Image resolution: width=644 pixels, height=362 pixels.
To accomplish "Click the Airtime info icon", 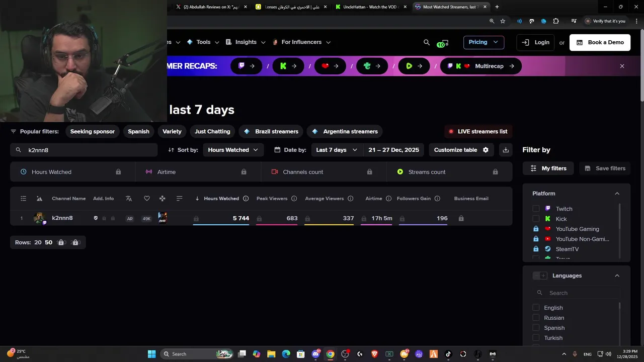I will coord(388,199).
